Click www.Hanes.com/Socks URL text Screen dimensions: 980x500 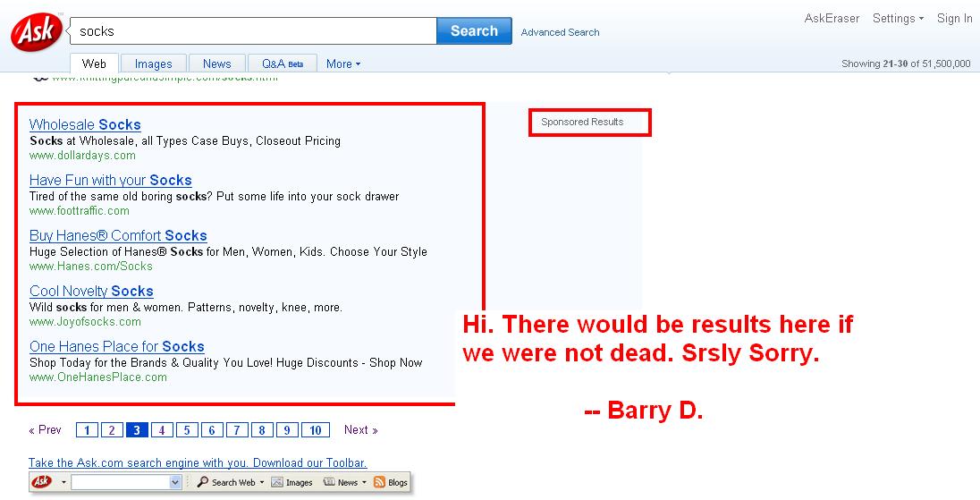click(90, 267)
